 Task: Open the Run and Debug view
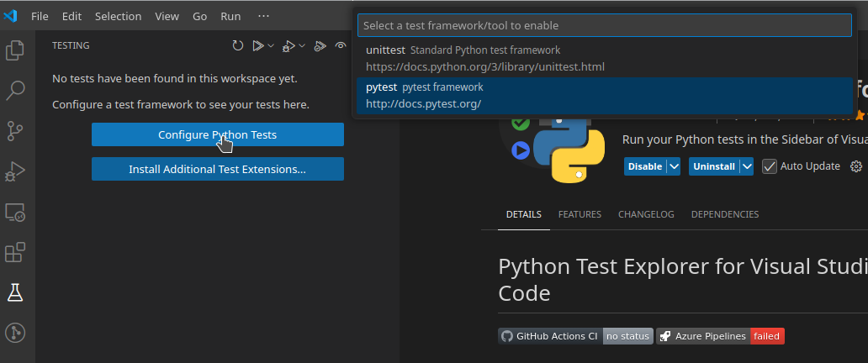[x=15, y=171]
